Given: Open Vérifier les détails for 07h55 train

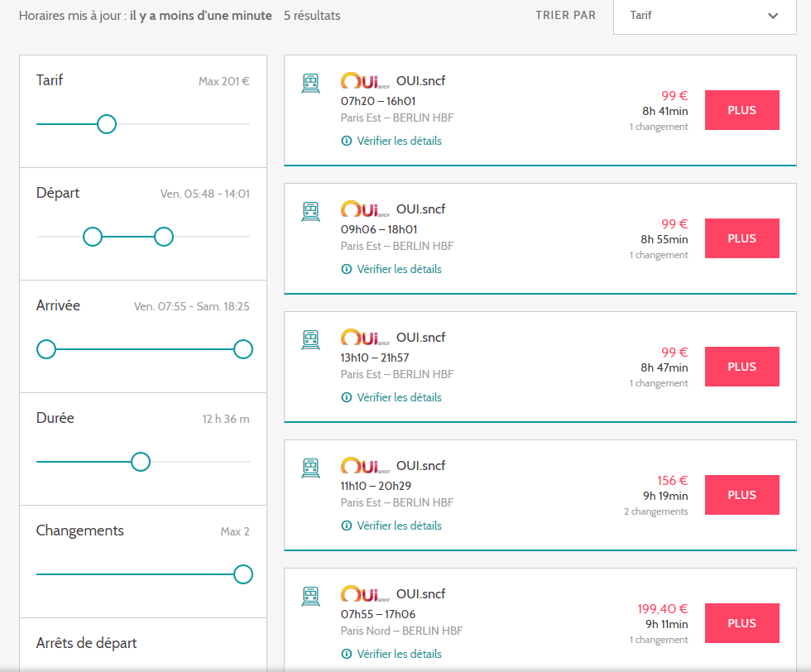Looking at the screenshot, I should click(x=399, y=654).
